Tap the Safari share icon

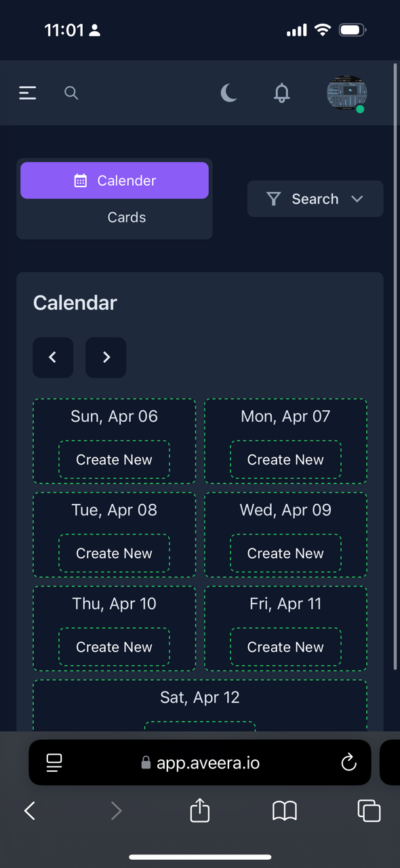coord(200,810)
